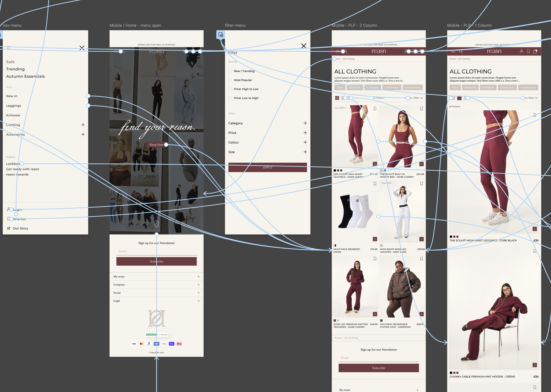
Task: Enable Price: Low to High checkbox
Action: pyautogui.click(x=230, y=98)
